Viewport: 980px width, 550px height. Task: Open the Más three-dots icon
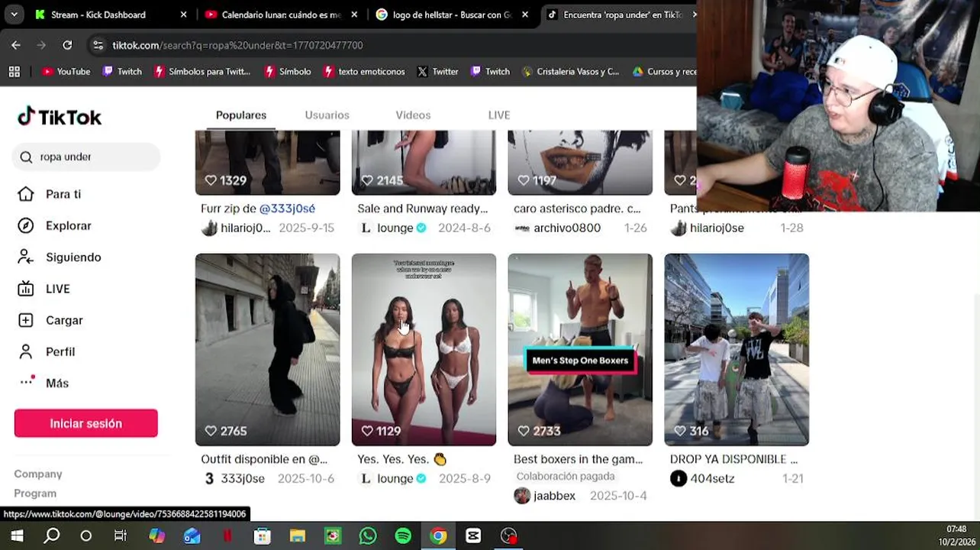coord(26,382)
